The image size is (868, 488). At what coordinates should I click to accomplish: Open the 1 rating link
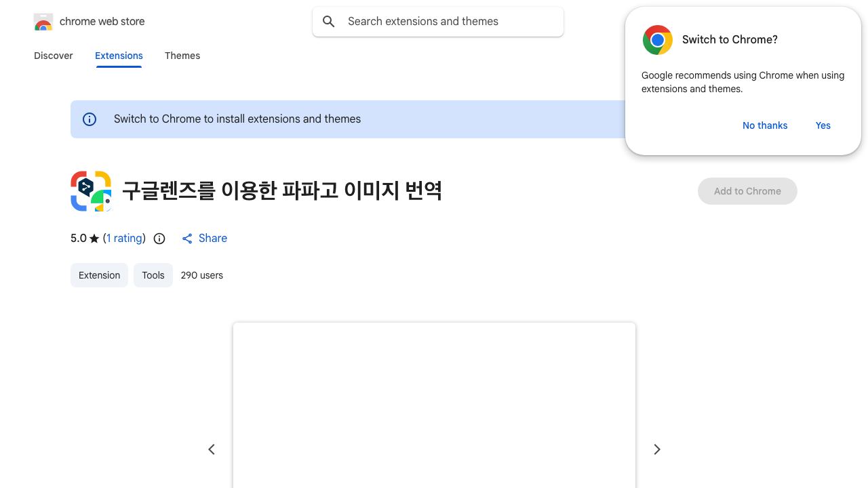point(124,239)
